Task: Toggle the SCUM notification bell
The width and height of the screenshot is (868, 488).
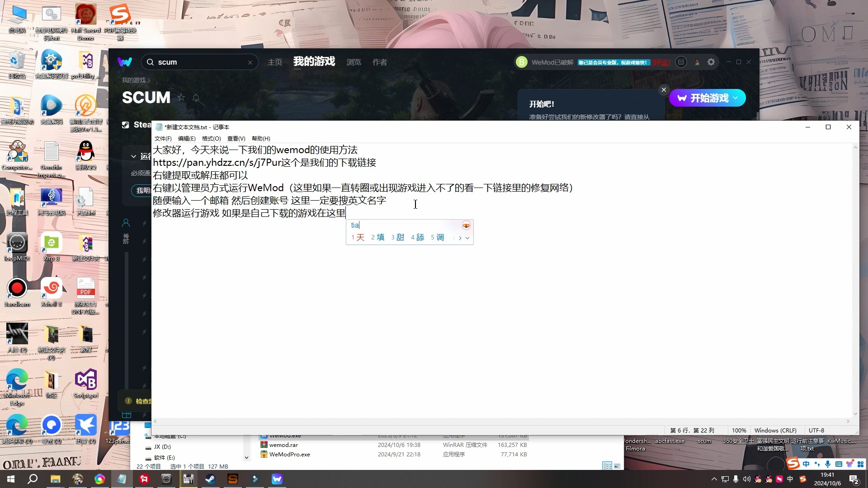Action: (x=196, y=98)
